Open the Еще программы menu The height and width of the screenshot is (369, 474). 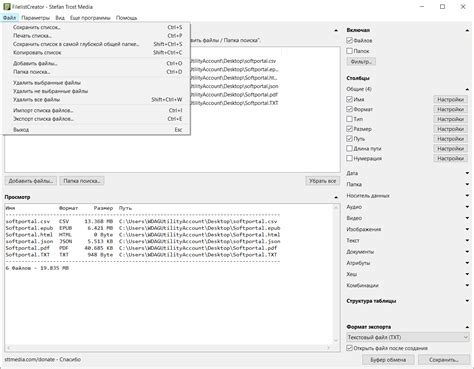90,18
